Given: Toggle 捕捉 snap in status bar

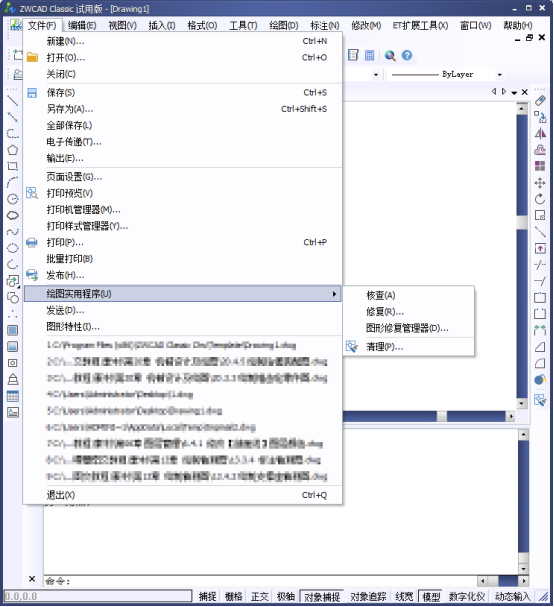Looking at the screenshot, I should point(207,596).
